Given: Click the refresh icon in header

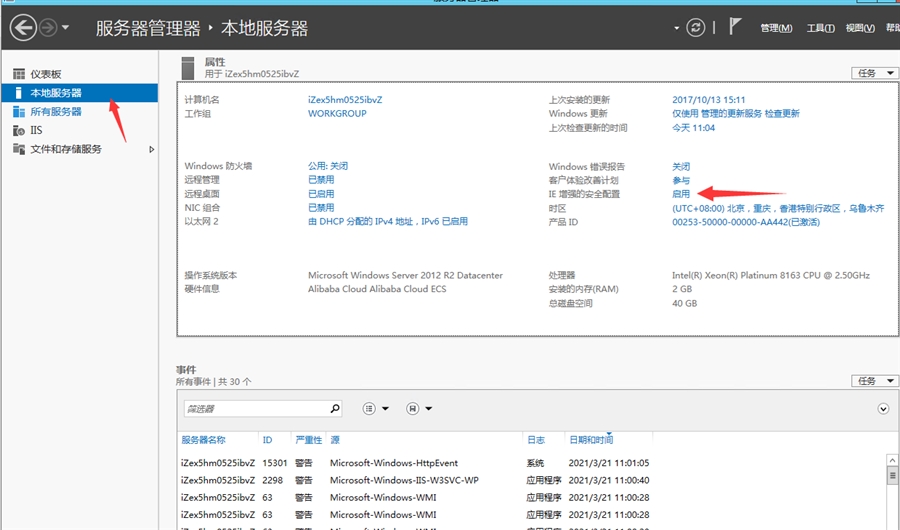Looking at the screenshot, I should coord(696,28).
